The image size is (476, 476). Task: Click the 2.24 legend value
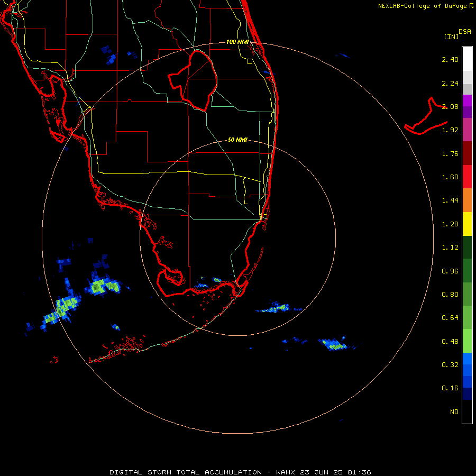(450, 83)
